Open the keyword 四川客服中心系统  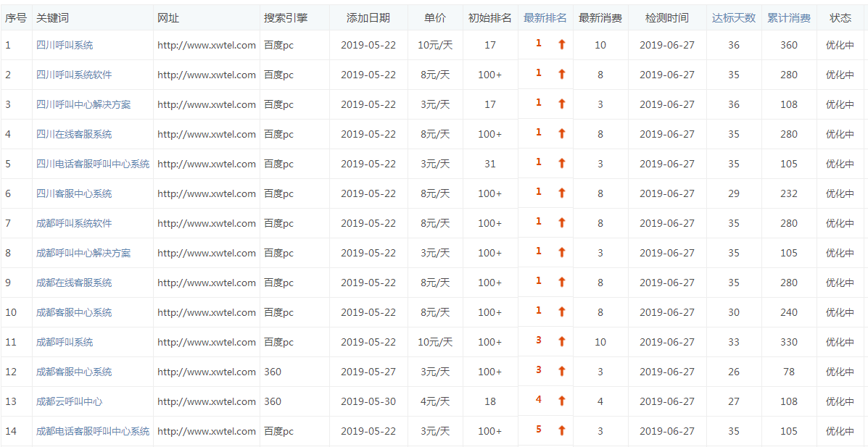point(74,193)
